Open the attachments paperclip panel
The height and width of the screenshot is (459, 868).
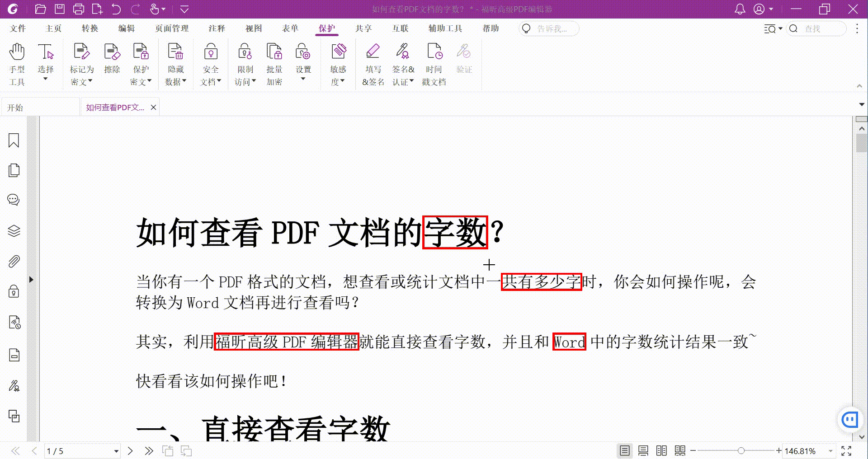[14, 262]
